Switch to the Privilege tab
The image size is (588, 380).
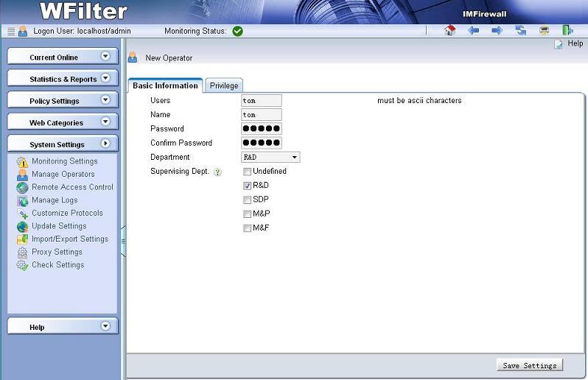[x=224, y=85]
